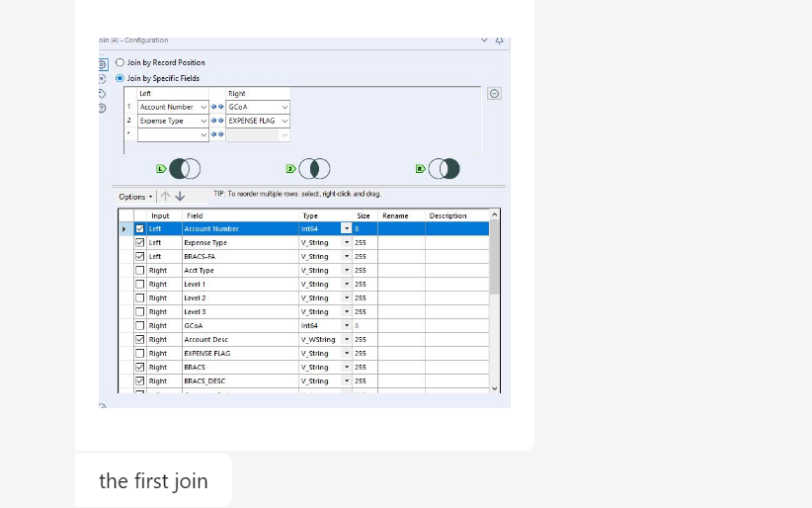This screenshot has width=812, height=508.
Task: Open the EXPENSE FLAG right field dropdown
Action: click(284, 121)
